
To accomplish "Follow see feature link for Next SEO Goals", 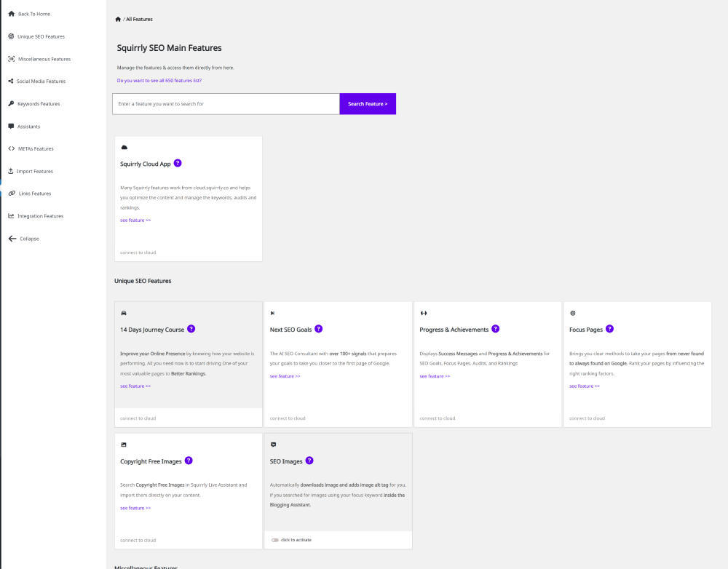I will tap(285, 376).
